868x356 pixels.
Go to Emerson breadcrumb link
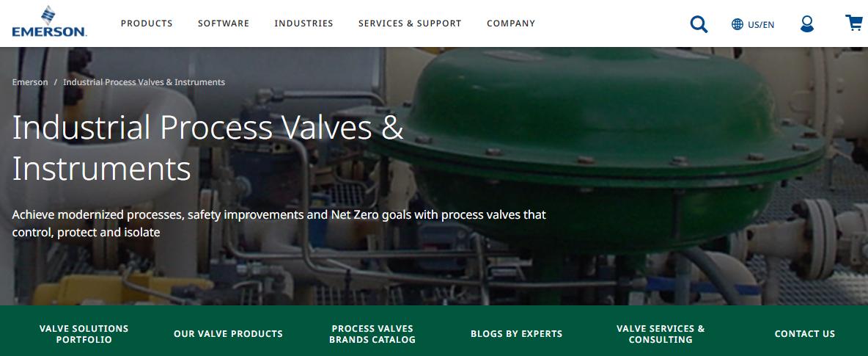click(30, 82)
